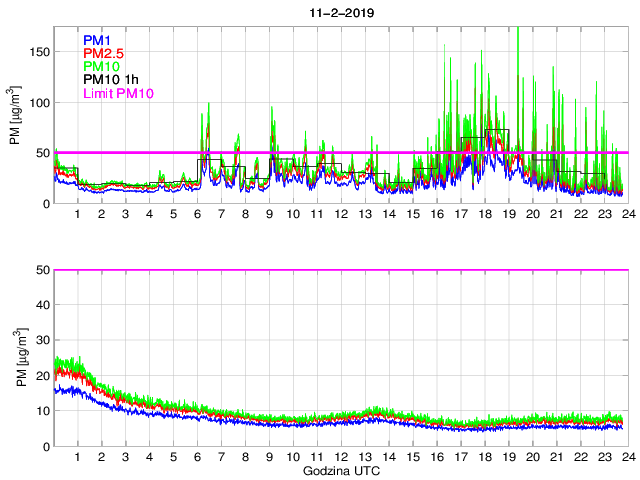
Task: Click the magenta Limit PM10 legend label
Action: pyautogui.click(x=119, y=94)
